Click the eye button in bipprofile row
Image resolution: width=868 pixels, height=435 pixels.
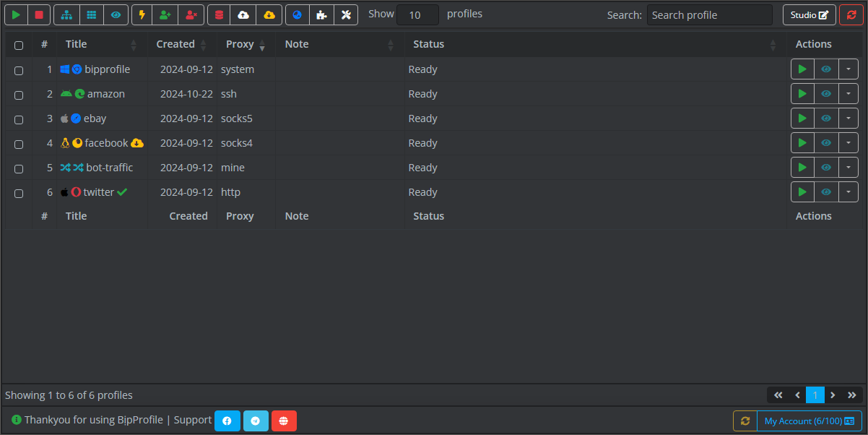click(x=826, y=69)
